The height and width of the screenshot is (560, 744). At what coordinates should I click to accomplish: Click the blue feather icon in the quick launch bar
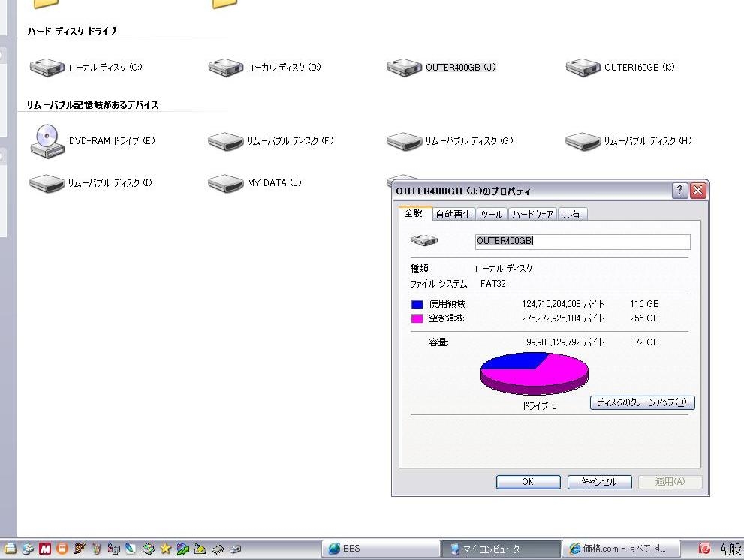pyautogui.click(x=131, y=549)
